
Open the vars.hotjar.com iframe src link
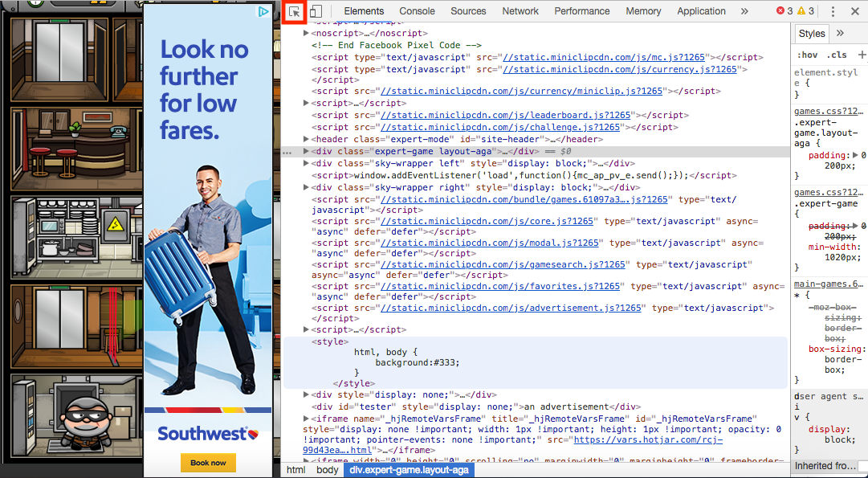[648, 439]
